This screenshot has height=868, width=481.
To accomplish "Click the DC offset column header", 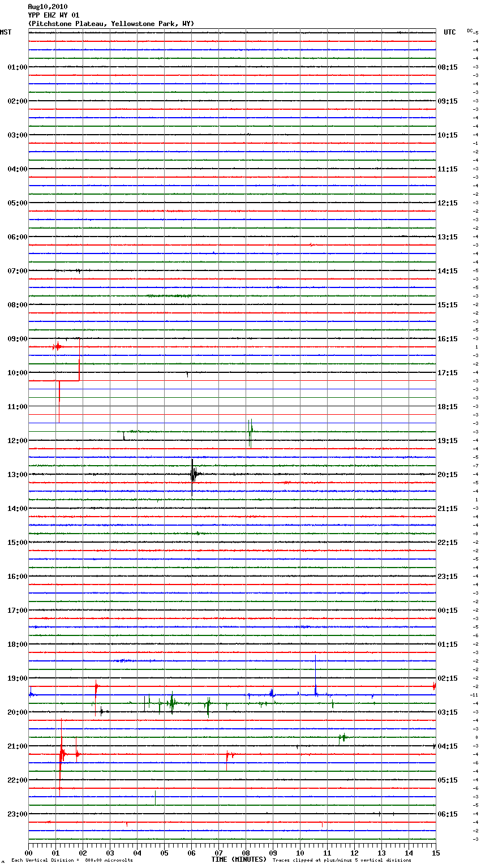I will point(470,31).
